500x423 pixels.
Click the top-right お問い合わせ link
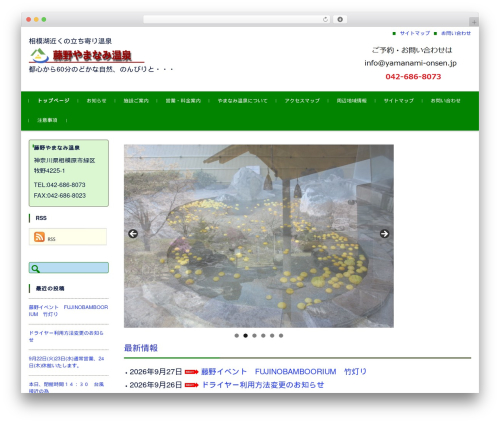click(456, 33)
